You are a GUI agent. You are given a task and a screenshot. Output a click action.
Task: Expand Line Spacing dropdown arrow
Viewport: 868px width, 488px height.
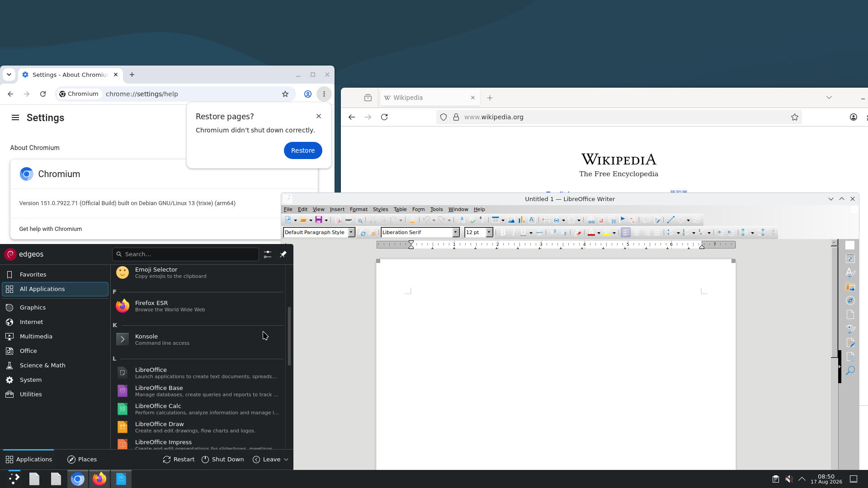point(752,233)
